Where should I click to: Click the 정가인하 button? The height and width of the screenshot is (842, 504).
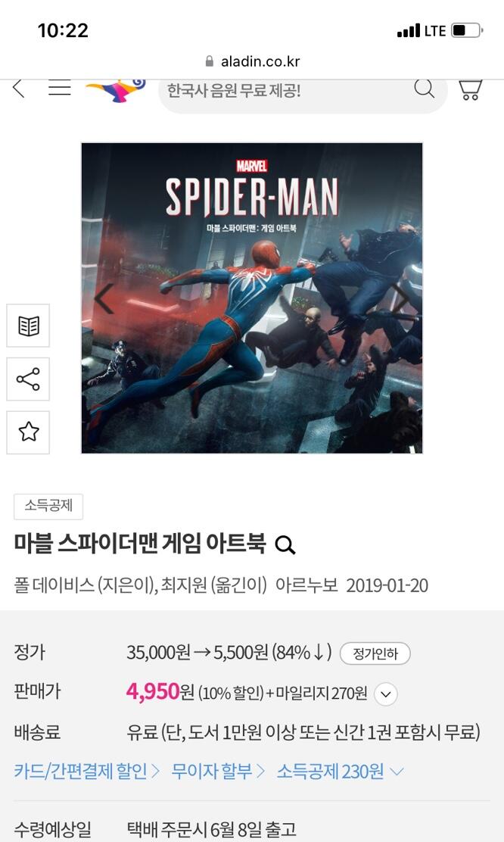(375, 653)
